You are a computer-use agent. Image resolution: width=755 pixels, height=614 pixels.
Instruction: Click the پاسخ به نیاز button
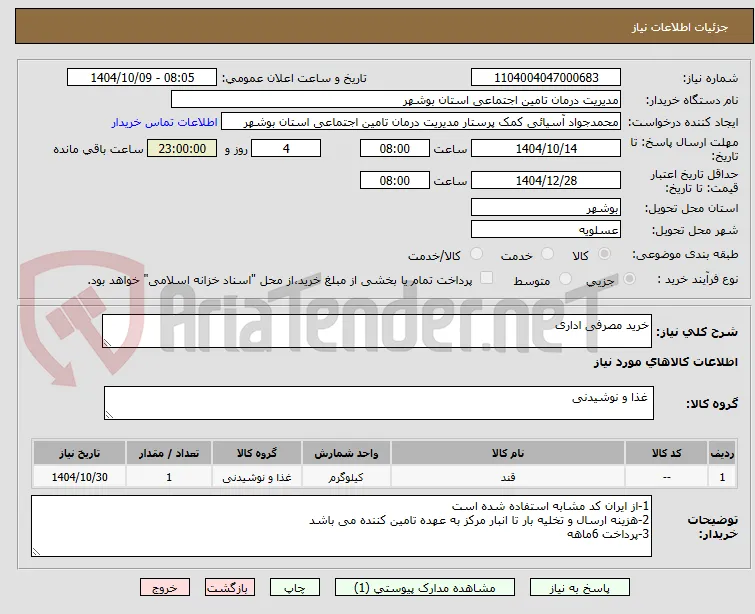pos(580,588)
